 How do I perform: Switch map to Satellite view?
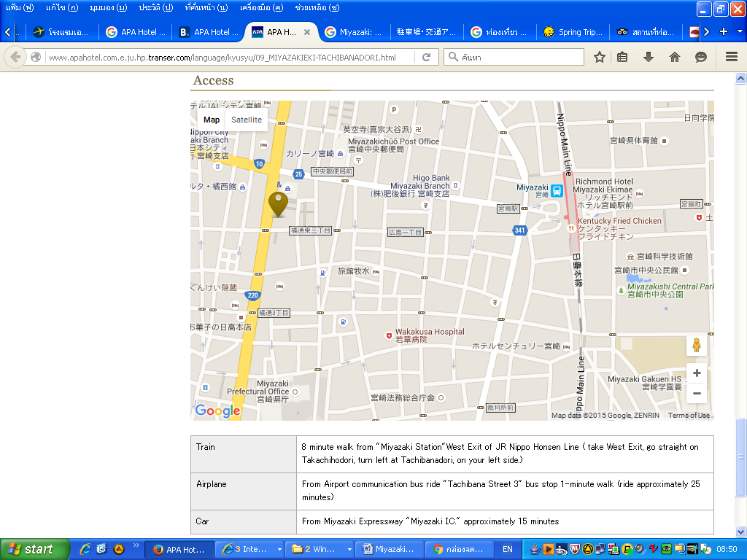click(x=247, y=120)
